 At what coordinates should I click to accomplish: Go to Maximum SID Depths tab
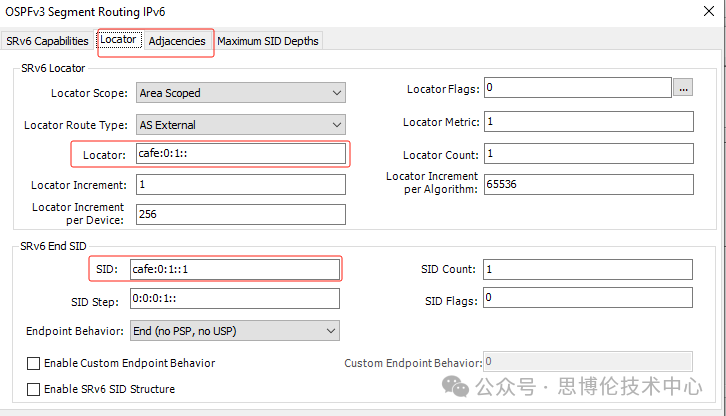point(268,41)
